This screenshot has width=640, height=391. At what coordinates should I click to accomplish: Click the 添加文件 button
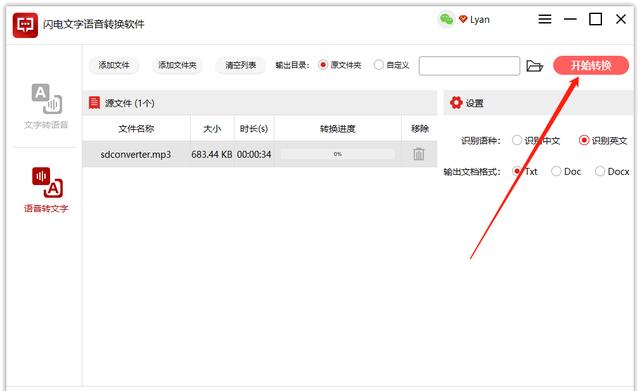(114, 65)
